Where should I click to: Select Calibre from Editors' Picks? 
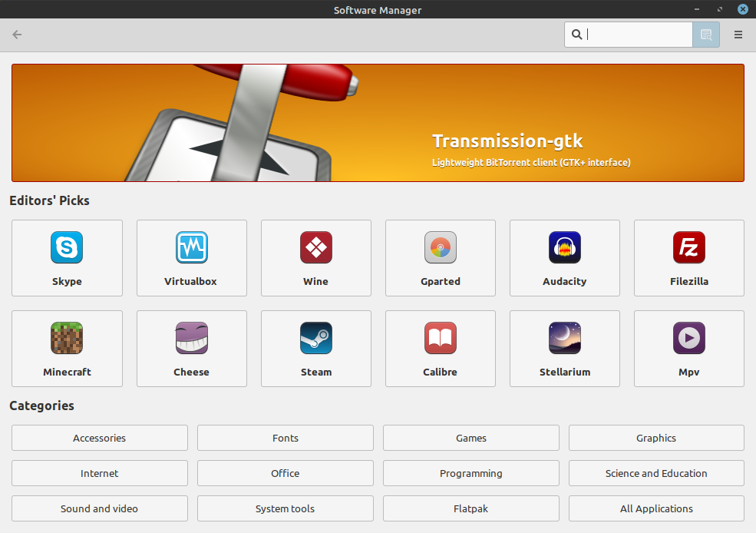tap(440, 348)
